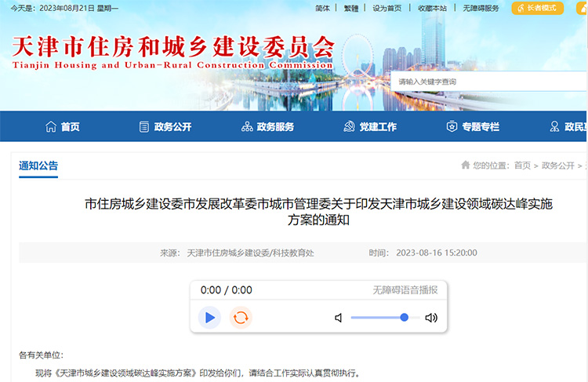Click 首页 in the breadcrumb path
The height and width of the screenshot is (382, 588).
(x=522, y=166)
